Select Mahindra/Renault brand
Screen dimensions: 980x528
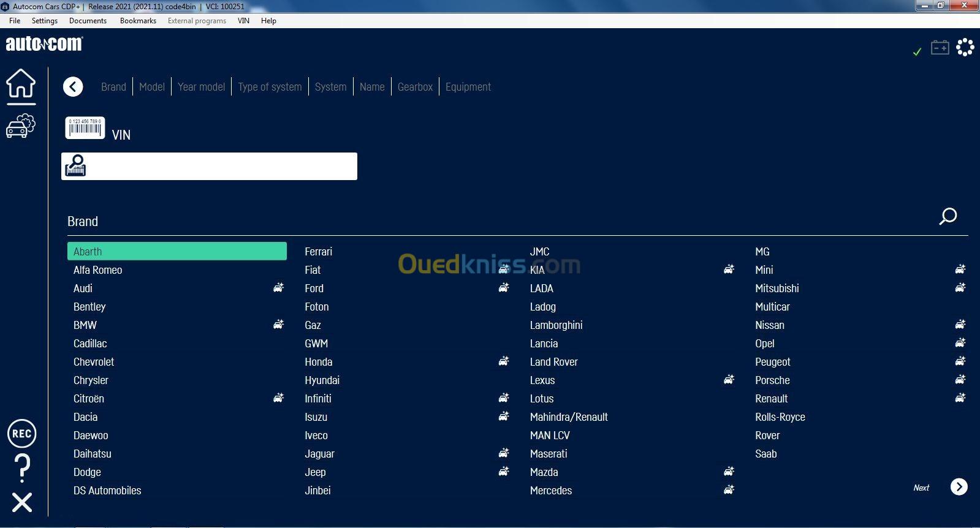pos(569,417)
